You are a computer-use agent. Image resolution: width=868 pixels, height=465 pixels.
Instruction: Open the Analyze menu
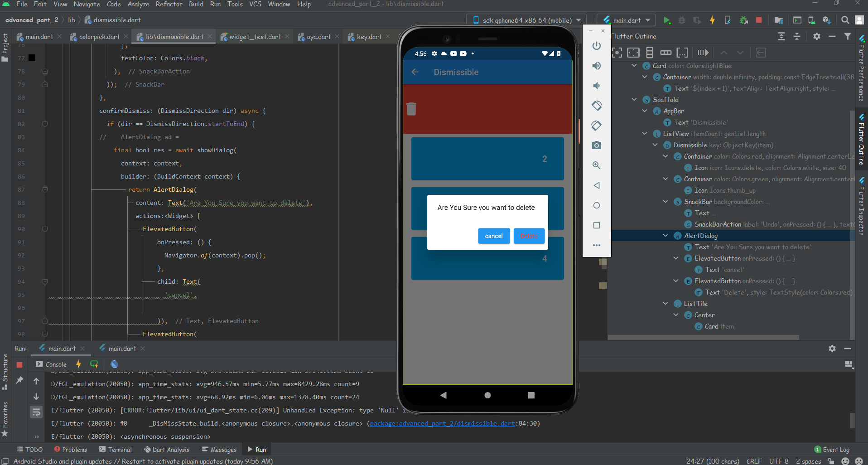click(x=138, y=4)
